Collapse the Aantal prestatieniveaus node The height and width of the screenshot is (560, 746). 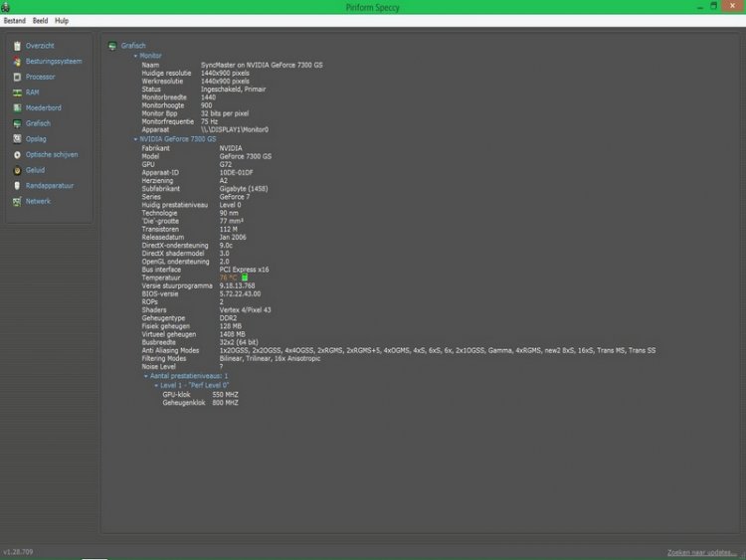click(145, 376)
